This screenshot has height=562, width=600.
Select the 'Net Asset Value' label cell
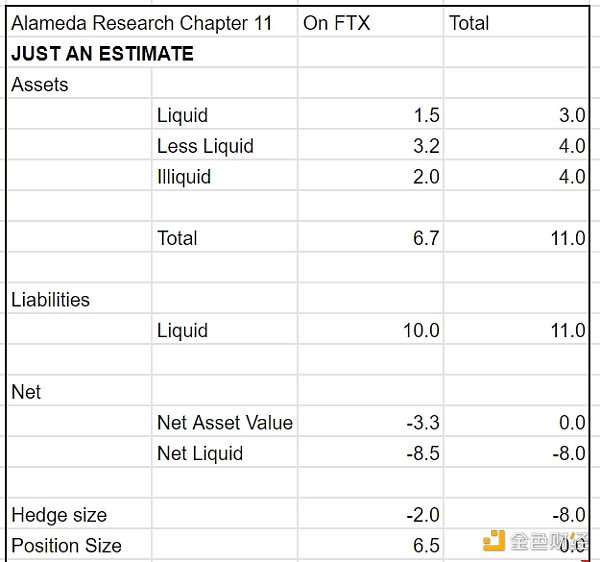[x=225, y=423]
